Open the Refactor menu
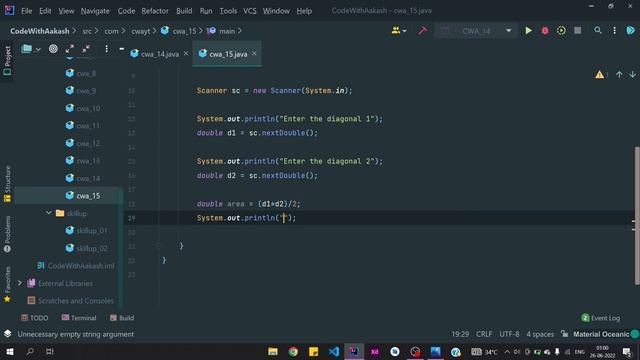Screen dimensions: 640x360 coord(155,11)
